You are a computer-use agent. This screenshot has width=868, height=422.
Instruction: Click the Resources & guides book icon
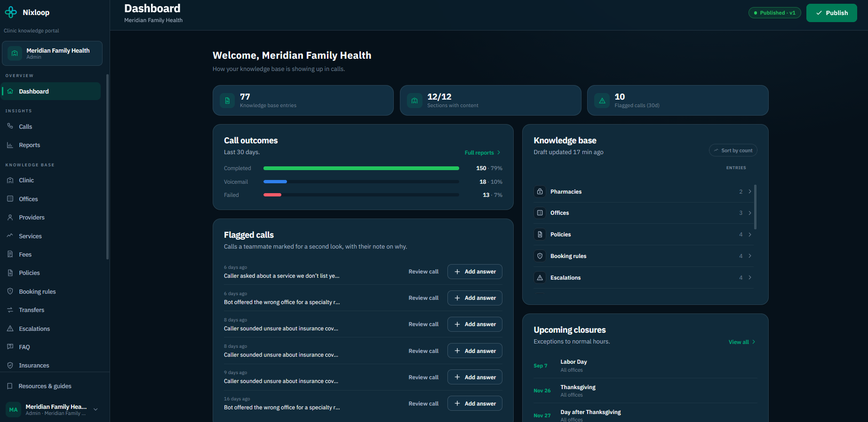coord(10,386)
